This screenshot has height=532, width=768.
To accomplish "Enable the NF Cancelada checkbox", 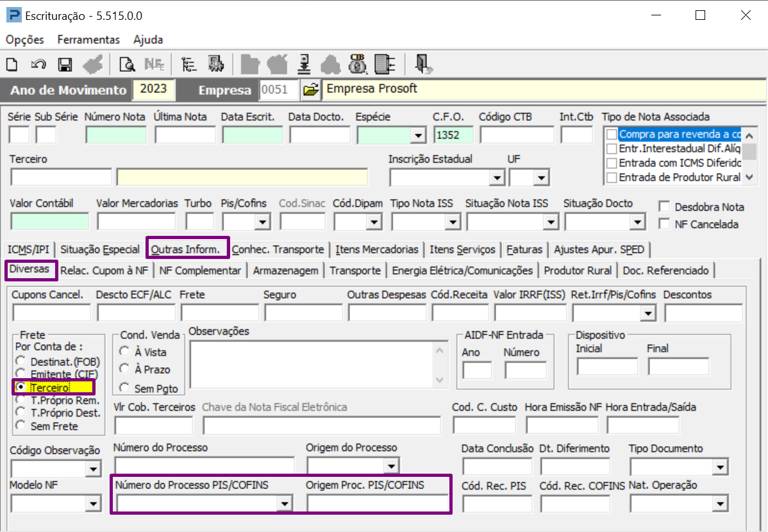I will 664,224.
